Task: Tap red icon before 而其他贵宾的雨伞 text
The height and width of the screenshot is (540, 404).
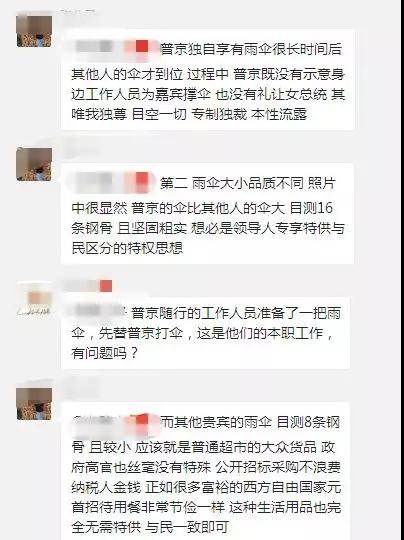Action: coord(142,420)
